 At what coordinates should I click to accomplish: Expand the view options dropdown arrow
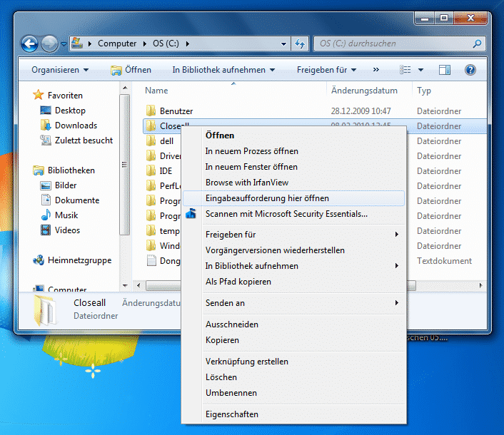pyautogui.click(x=420, y=70)
